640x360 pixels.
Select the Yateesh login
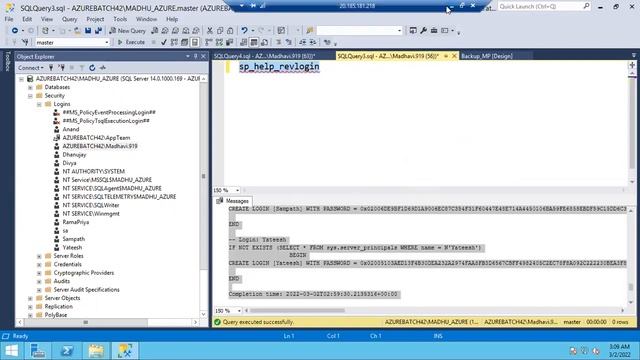(72, 247)
